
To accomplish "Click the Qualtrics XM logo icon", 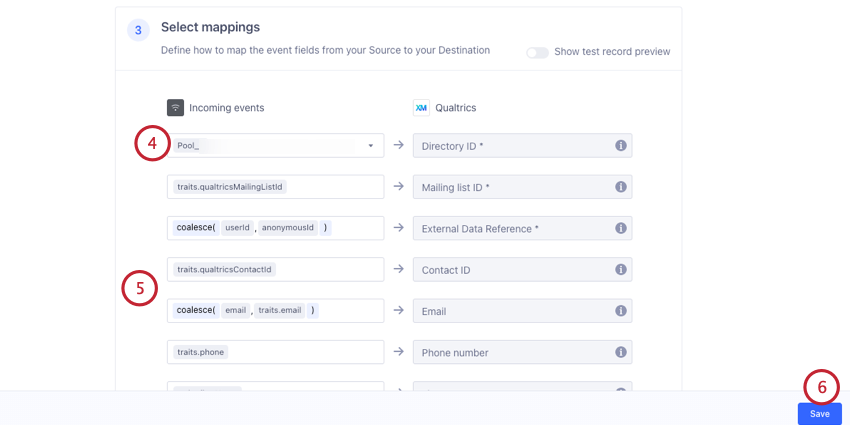I will coord(421,108).
